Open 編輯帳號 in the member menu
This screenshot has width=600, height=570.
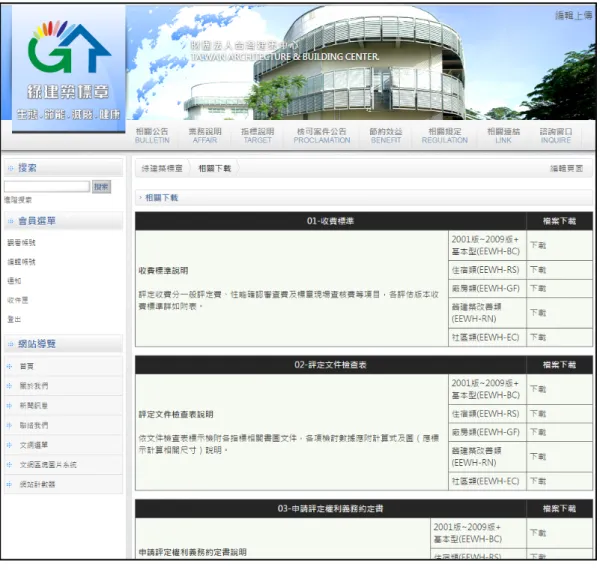[x=21, y=262]
